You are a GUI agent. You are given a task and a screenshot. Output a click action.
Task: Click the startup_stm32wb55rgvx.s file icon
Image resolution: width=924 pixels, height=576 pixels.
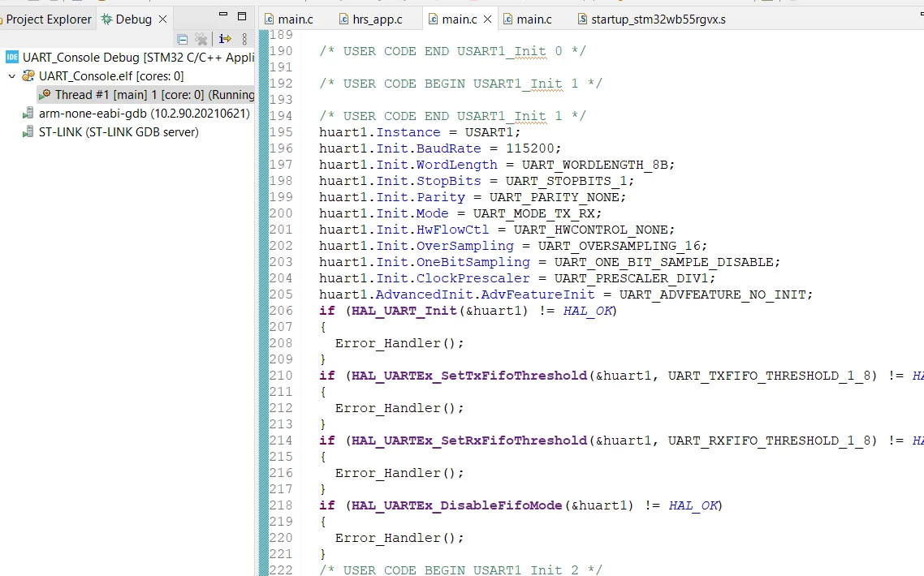582,19
